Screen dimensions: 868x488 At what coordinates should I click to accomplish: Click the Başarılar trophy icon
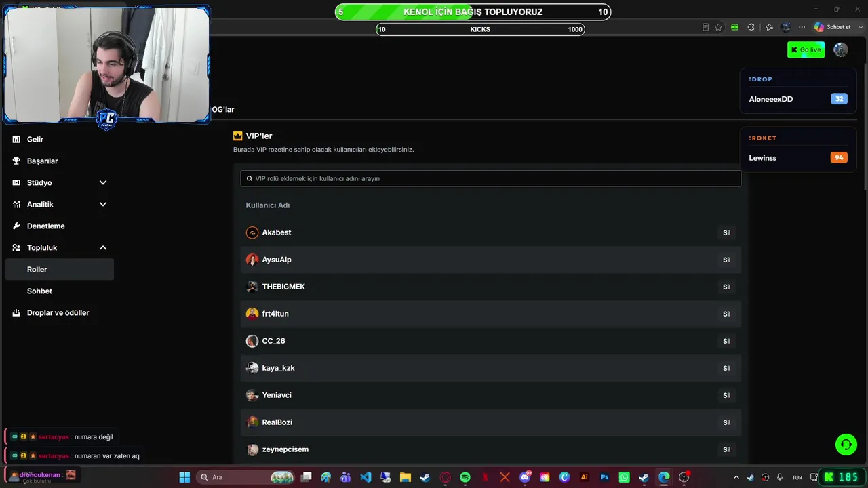click(16, 161)
